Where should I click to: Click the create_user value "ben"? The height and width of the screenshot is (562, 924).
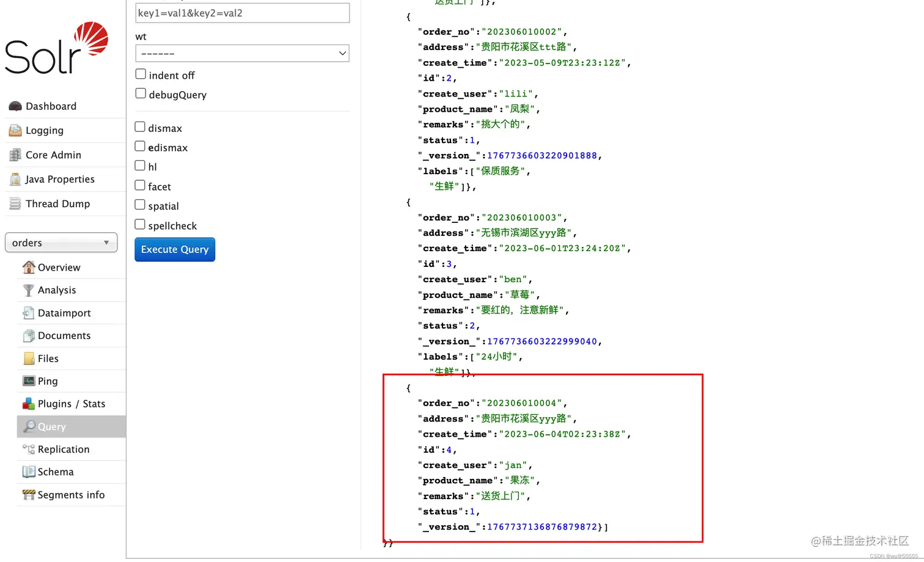(513, 280)
